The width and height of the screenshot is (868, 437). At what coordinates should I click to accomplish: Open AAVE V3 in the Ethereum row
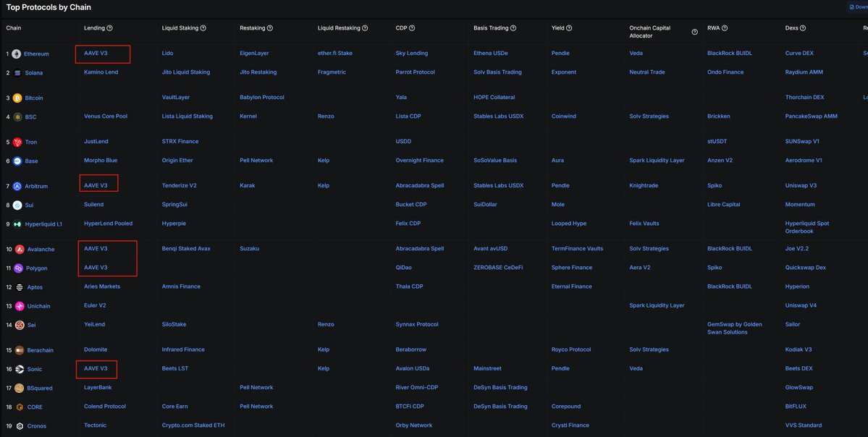[96, 54]
